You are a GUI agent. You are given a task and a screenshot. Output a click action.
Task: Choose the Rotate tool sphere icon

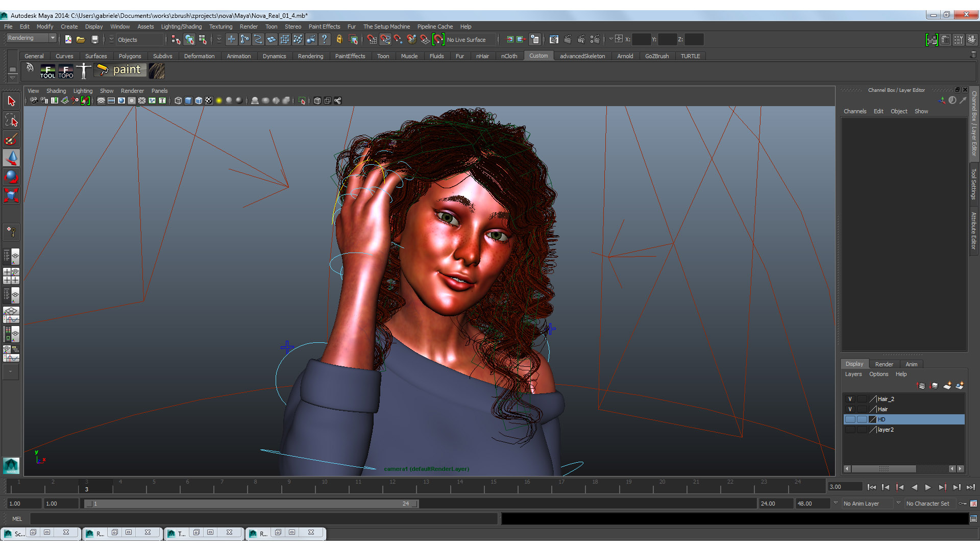point(11,177)
